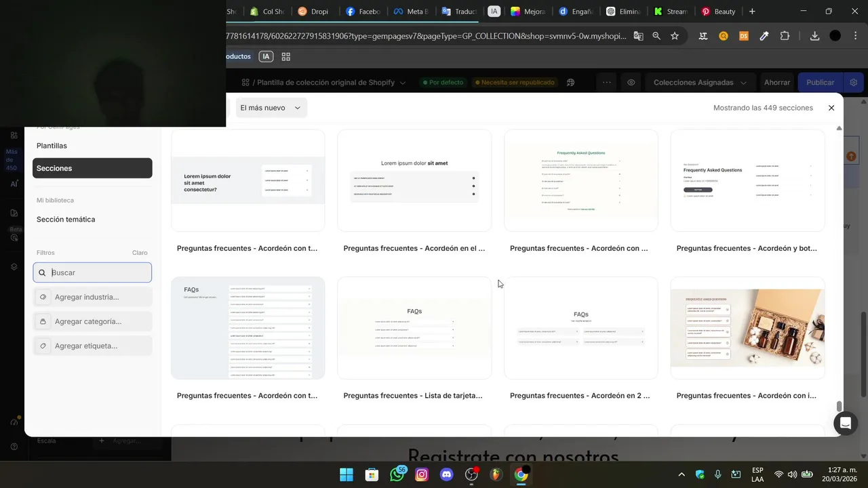868x488 pixels.
Task: Click 'Preguntas frecuentes - Lista de tarjeta...' title
Action: coord(413,396)
